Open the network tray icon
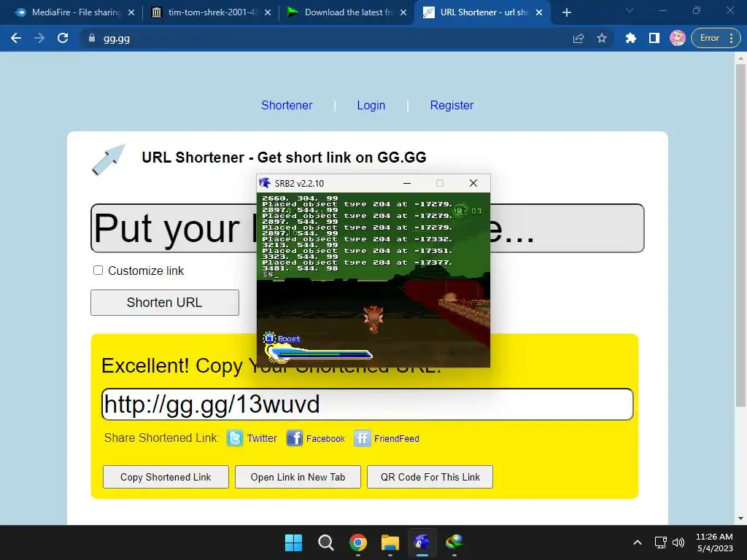Image resolution: width=747 pixels, height=560 pixels. point(660,542)
